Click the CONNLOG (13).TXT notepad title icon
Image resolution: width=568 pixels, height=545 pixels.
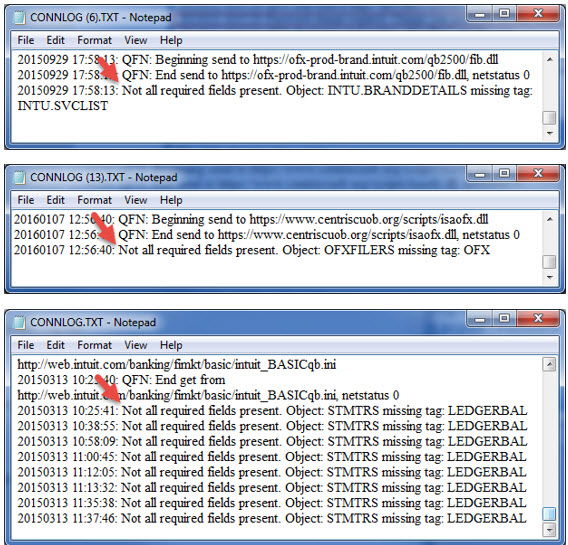pos(19,177)
